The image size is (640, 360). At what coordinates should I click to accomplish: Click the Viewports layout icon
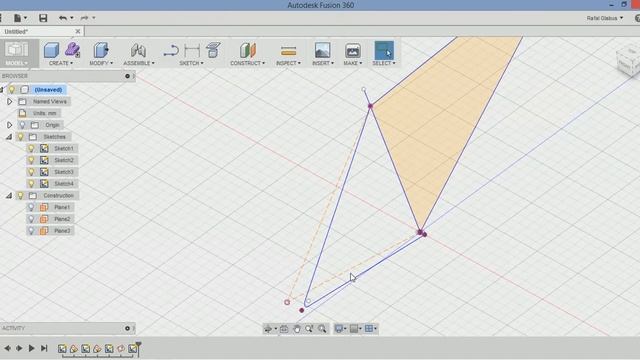pyautogui.click(x=369, y=329)
